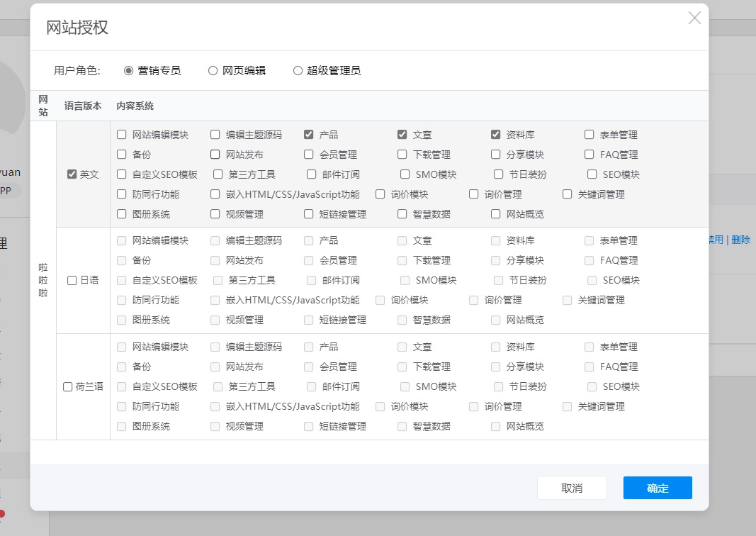Check the 日语 language checkbox

click(72, 280)
